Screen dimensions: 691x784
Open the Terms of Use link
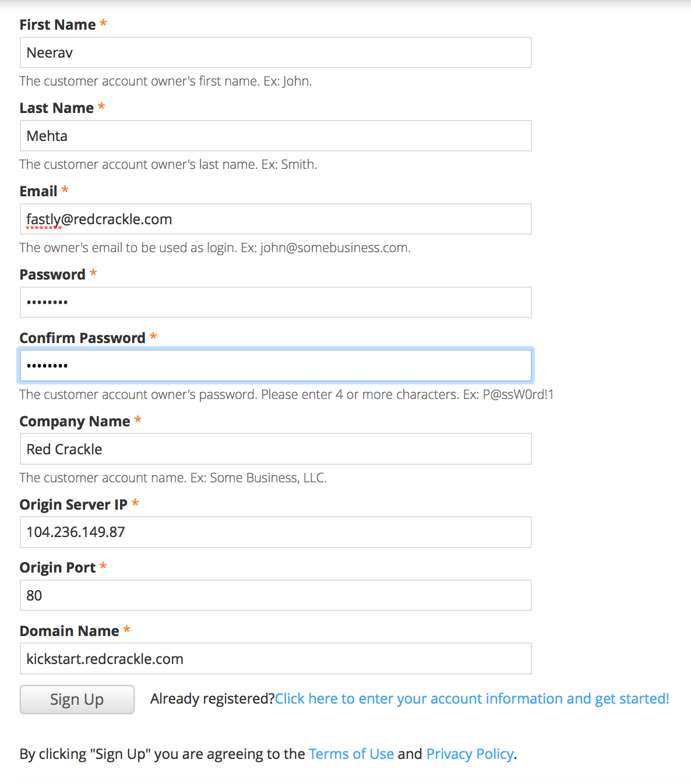point(351,754)
